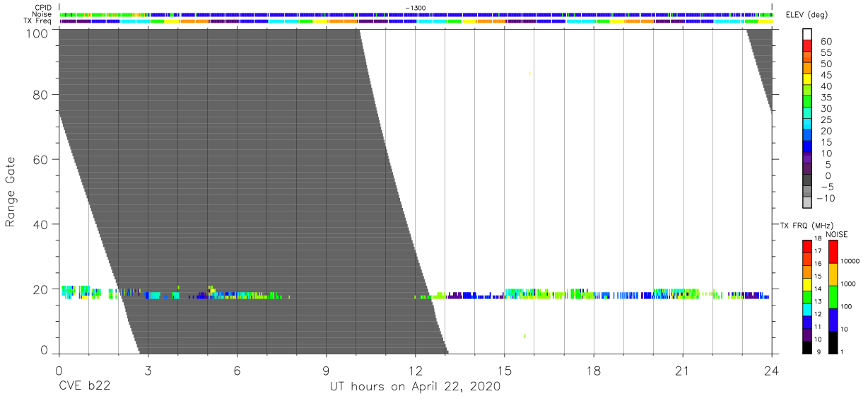The image size is (868, 401).
Task: Click the y-axis tick label '80'
Action: pyautogui.click(x=40, y=95)
